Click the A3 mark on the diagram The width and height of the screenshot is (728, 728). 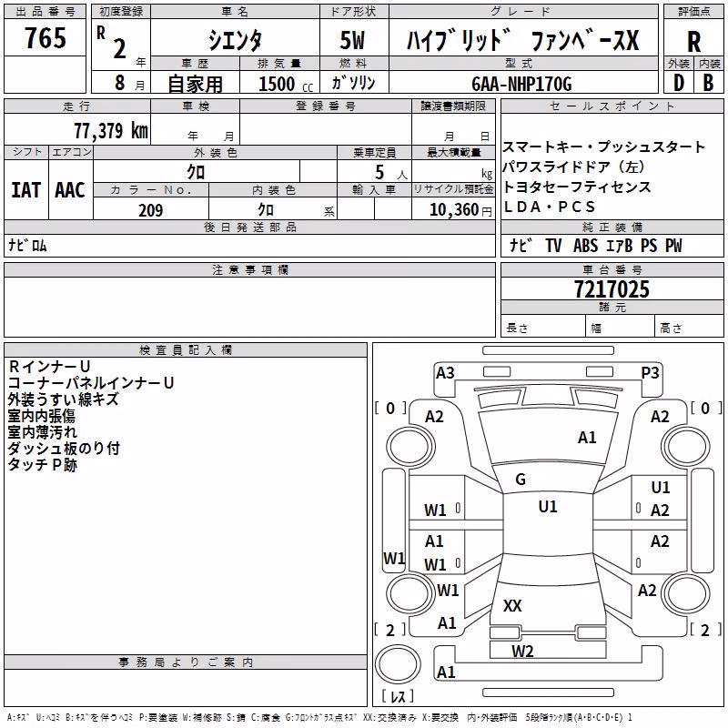click(445, 373)
